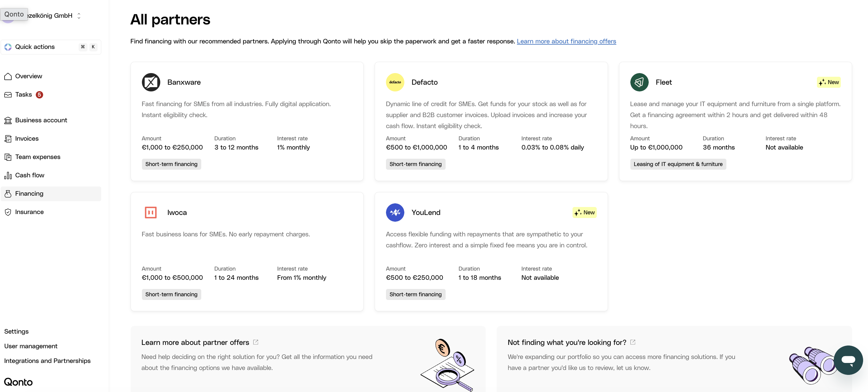Click '0.03% to 0.08% daily' rate
868x392 pixels.
[553, 147]
